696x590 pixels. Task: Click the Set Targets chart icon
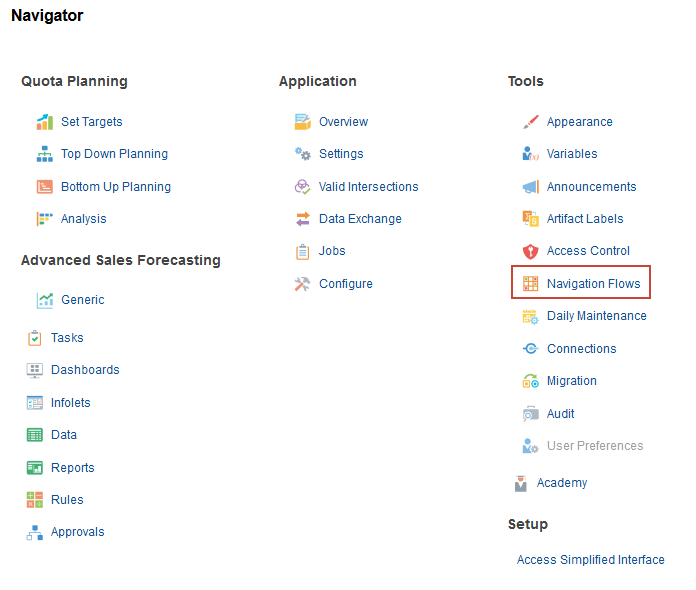click(x=44, y=122)
